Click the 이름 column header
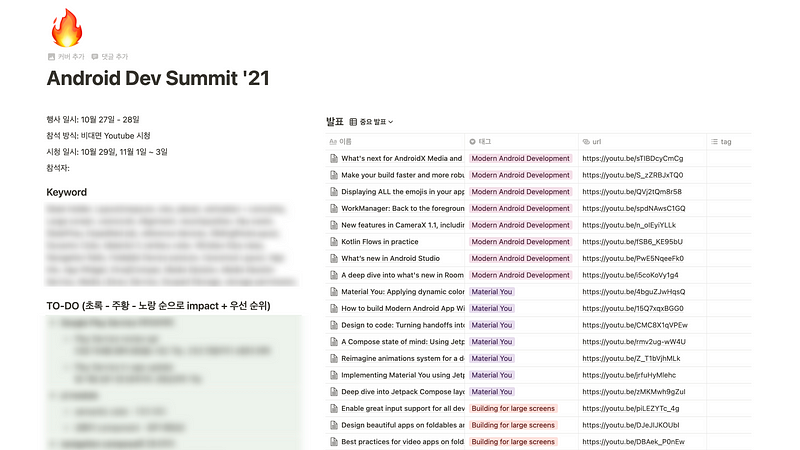Screen dimensions: 800x450 click(340, 141)
